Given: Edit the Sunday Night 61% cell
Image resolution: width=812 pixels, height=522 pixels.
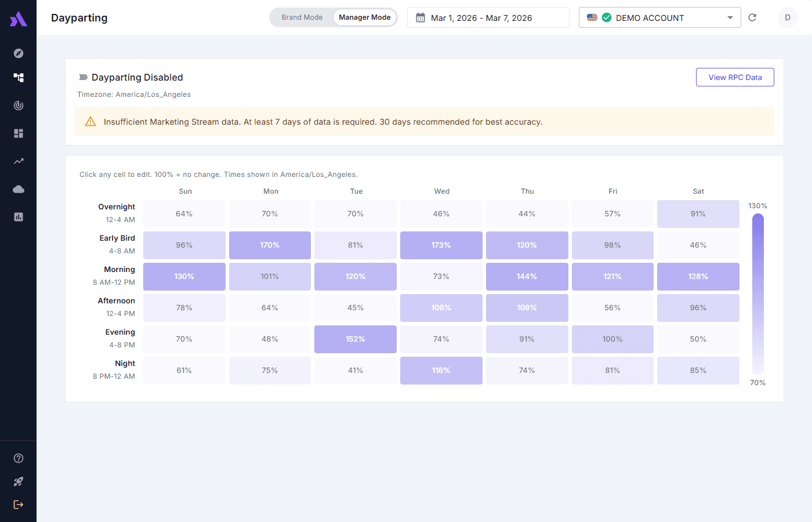Looking at the screenshot, I should click(184, 371).
